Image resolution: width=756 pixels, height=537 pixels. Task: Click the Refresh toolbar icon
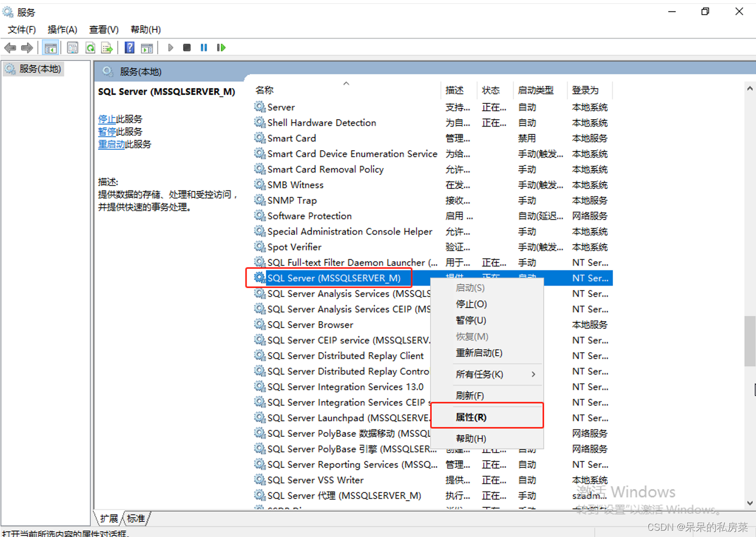[x=90, y=48]
